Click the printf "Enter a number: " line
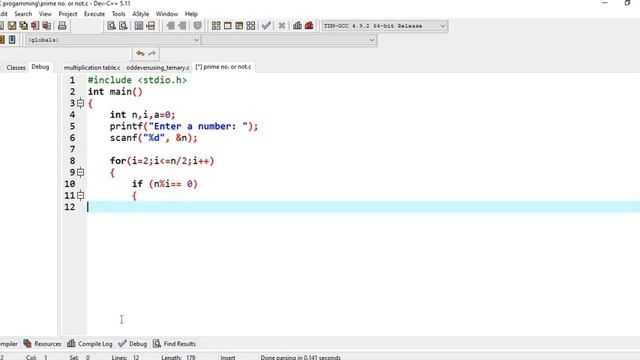 click(x=184, y=127)
